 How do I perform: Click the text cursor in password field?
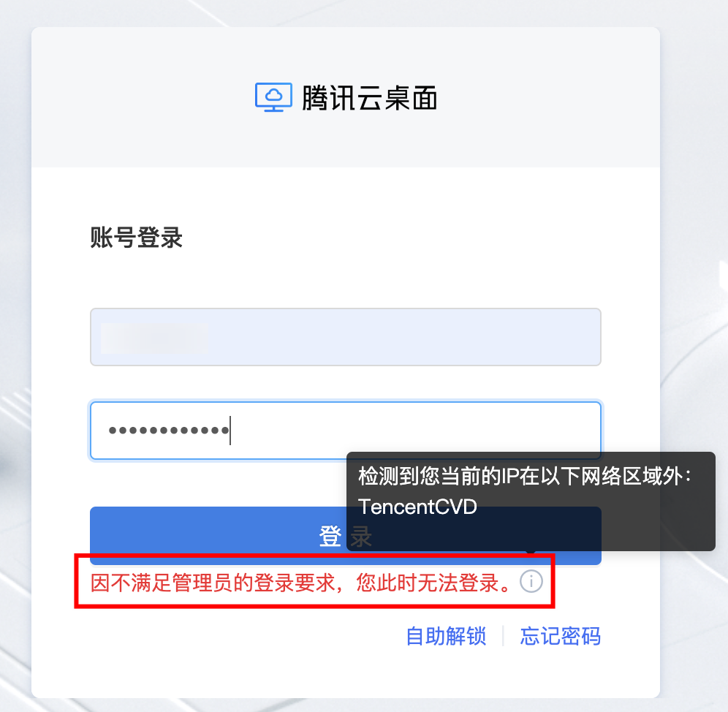pos(230,431)
